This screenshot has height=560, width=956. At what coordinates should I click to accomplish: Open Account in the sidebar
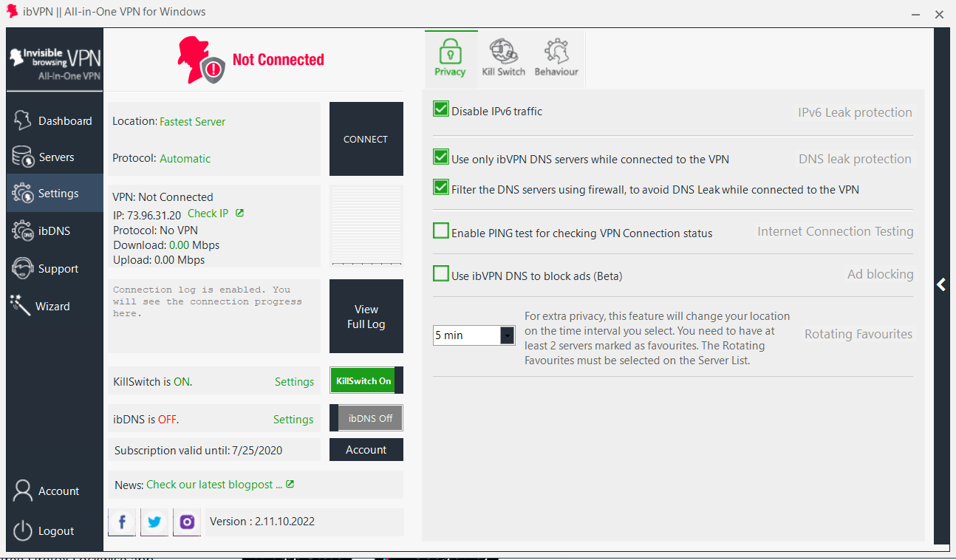(x=55, y=491)
